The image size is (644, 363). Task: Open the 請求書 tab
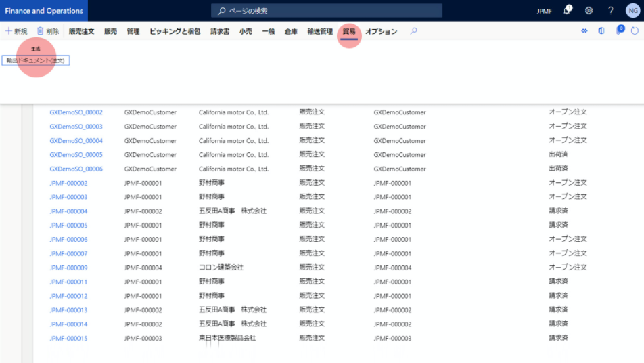220,31
